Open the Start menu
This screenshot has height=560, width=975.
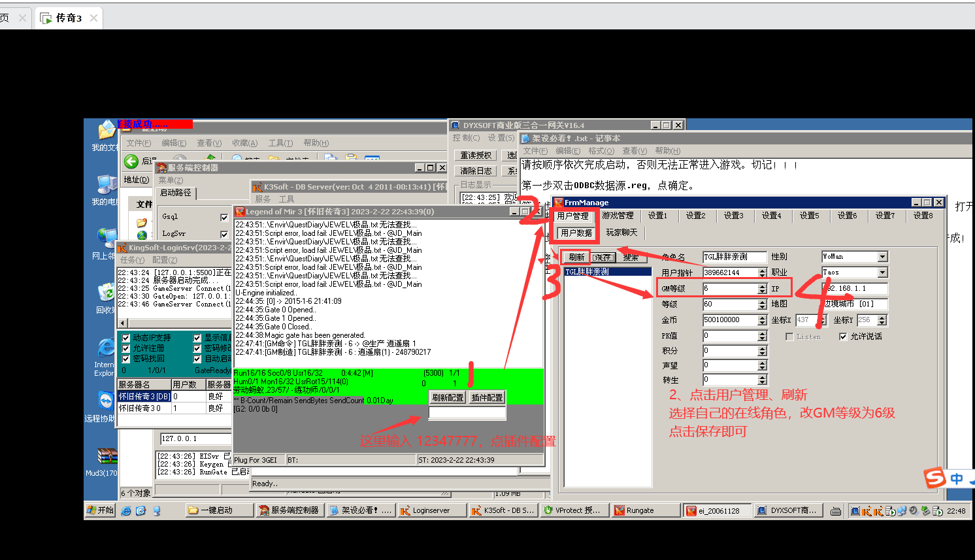(x=101, y=510)
